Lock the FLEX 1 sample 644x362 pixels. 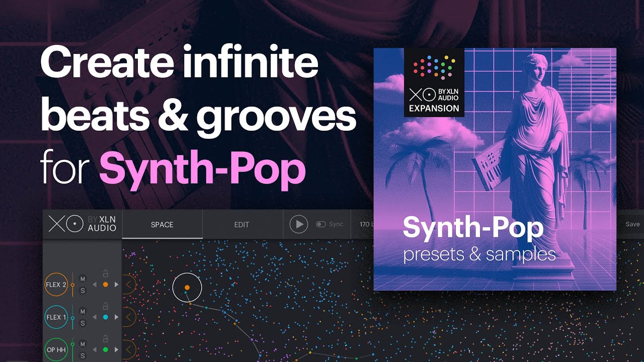(x=106, y=306)
